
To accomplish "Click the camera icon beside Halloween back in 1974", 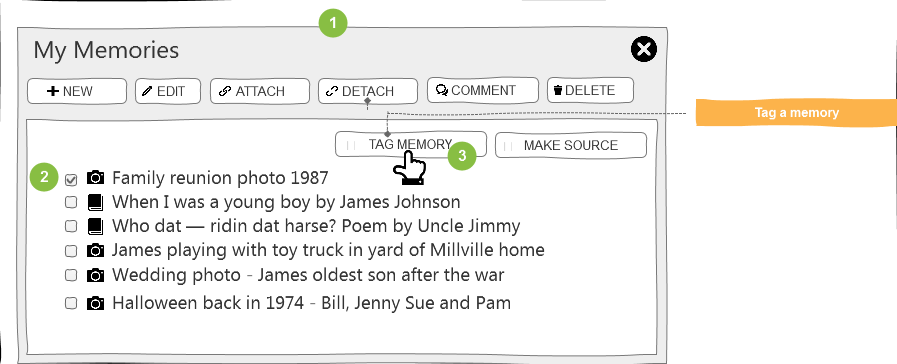I will coord(96,303).
